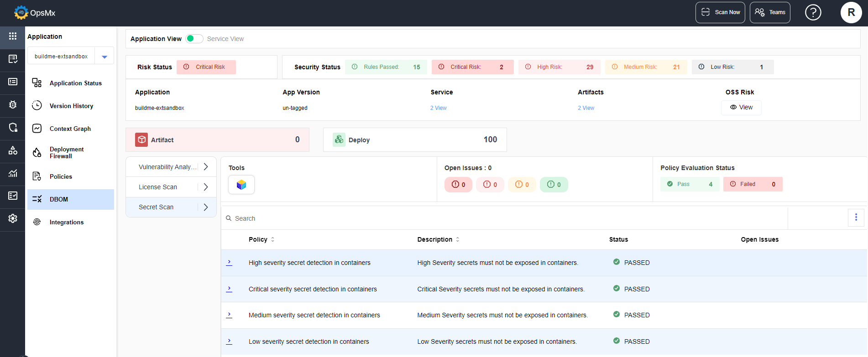Expand Vulnerability Analysis chevron
Screen dimensions: 868x357
tap(206, 167)
